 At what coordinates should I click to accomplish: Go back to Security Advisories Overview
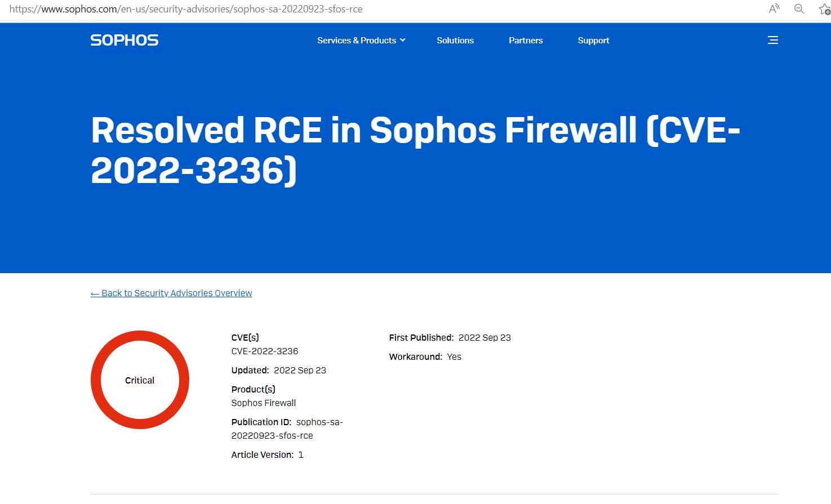pos(171,293)
